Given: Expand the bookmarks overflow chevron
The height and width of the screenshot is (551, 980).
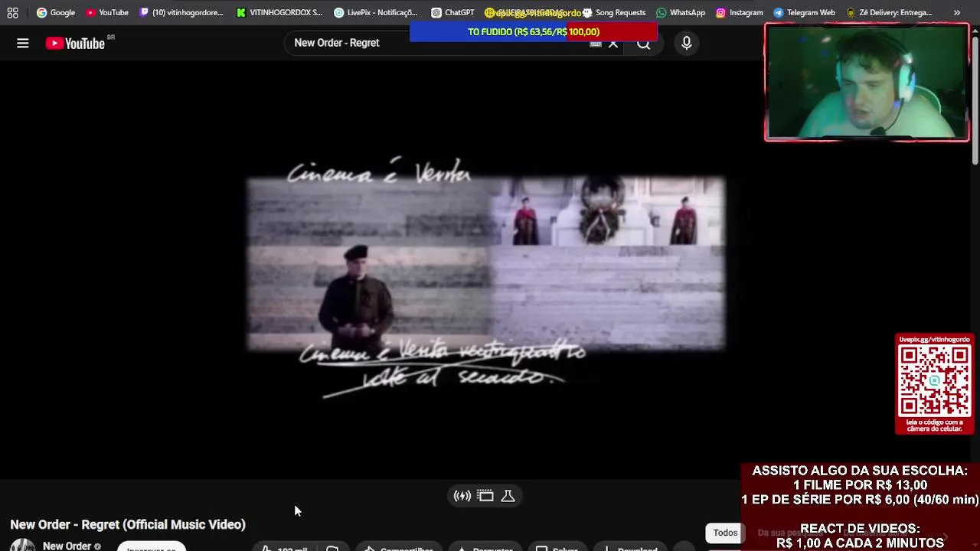Looking at the screenshot, I should tap(956, 12).
